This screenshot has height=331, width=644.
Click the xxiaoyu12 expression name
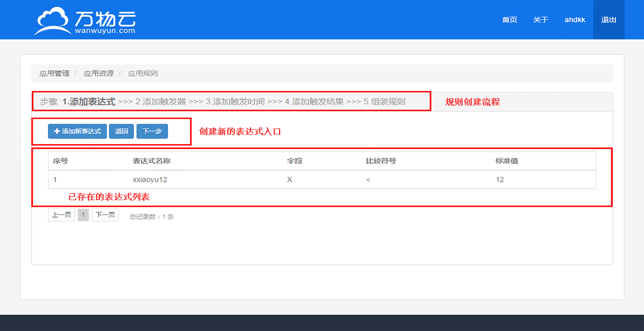pyautogui.click(x=150, y=180)
